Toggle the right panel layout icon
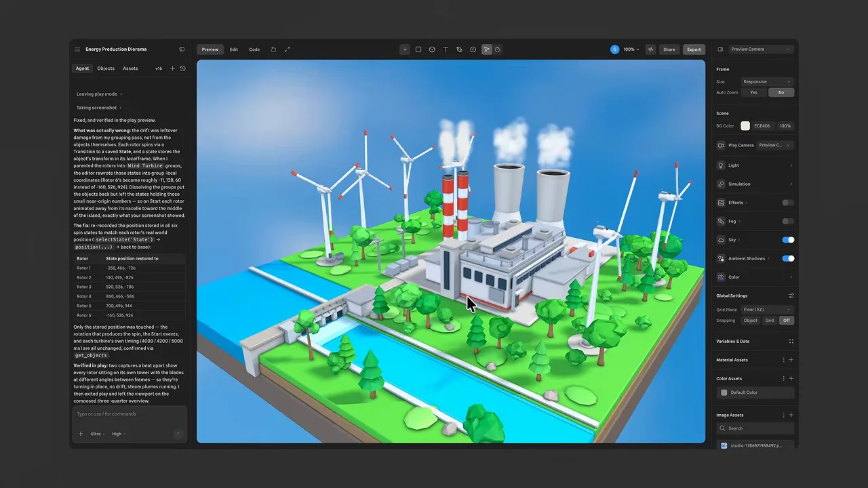Screen dimensions: 868x488 [x=720, y=49]
